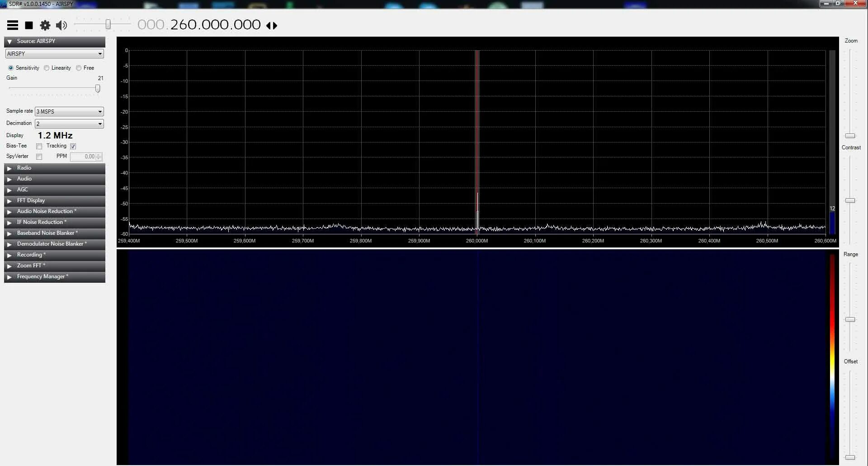Click in the blue waterfall display
Screen dimensions: 868x466
coord(478,357)
